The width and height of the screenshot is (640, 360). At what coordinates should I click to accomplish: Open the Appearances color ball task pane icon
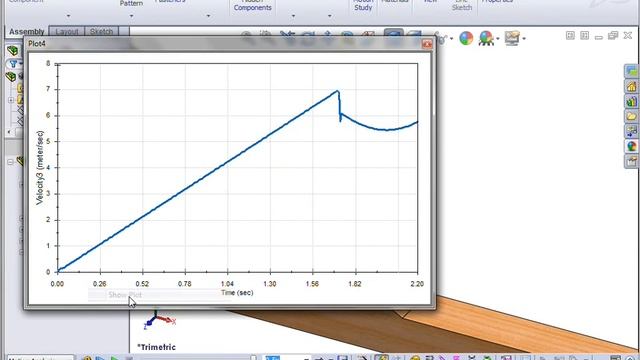tap(632, 147)
